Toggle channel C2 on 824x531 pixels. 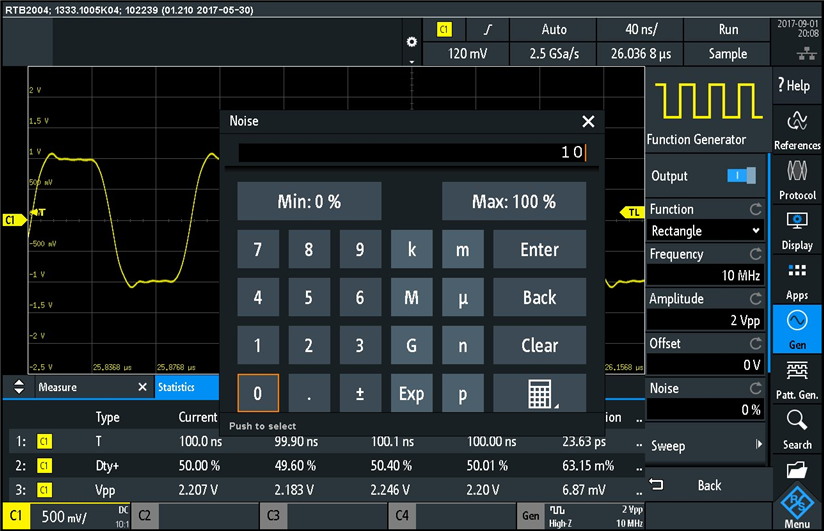point(196,516)
